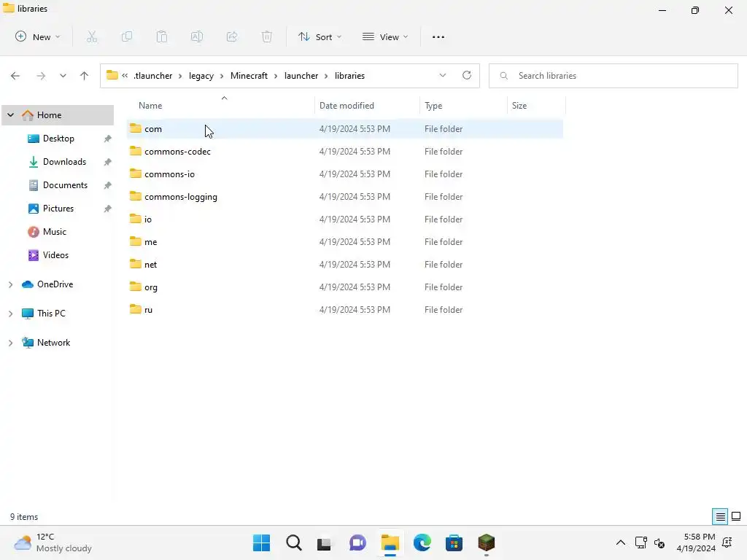Screen dimensions: 747x560
Task: Click in the Search libraries field
Action: (x=614, y=76)
